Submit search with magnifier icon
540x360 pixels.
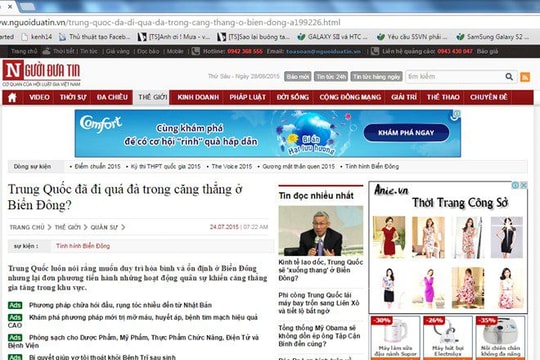coord(509,76)
